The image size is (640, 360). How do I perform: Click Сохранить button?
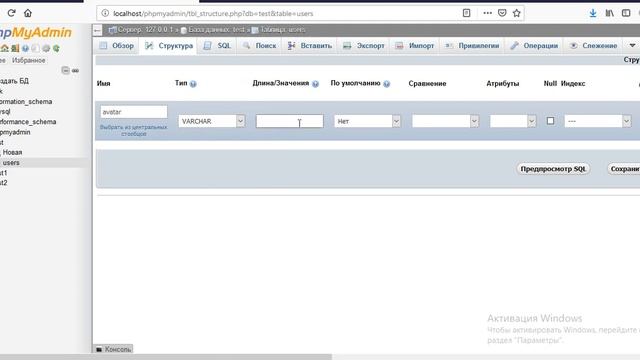624,169
